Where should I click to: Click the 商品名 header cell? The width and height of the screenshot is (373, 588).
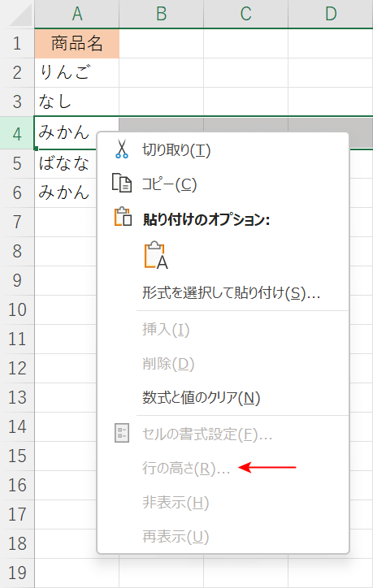point(77,43)
